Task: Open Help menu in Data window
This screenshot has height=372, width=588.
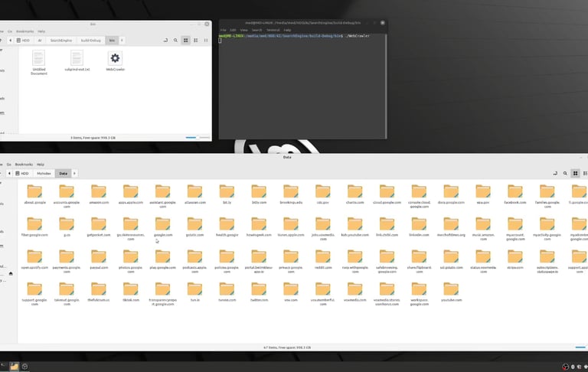Action: coord(40,165)
